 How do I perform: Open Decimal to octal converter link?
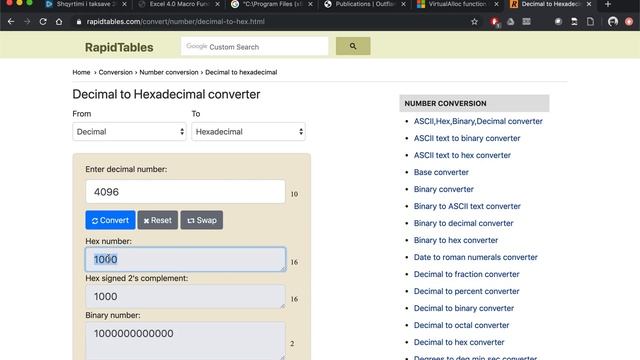[461, 325]
